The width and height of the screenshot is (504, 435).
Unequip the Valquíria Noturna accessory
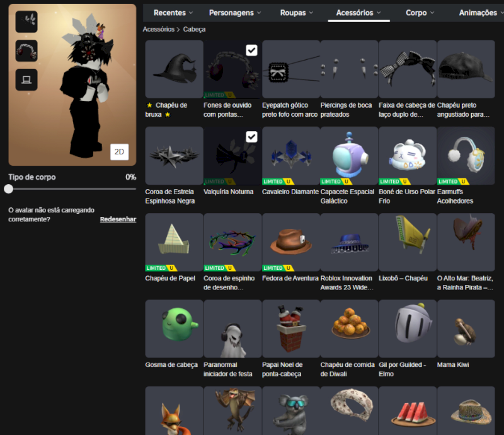pos(251,137)
